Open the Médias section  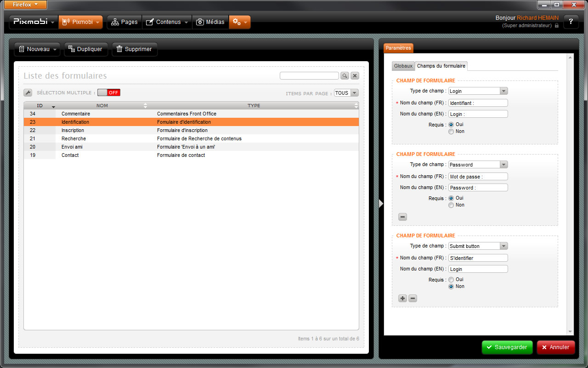click(210, 22)
